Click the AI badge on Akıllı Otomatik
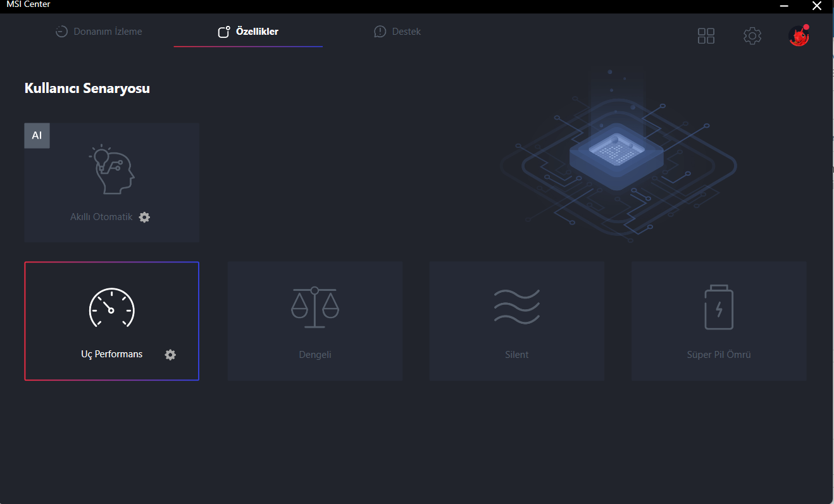Screen dimensions: 834x504 tap(37, 135)
